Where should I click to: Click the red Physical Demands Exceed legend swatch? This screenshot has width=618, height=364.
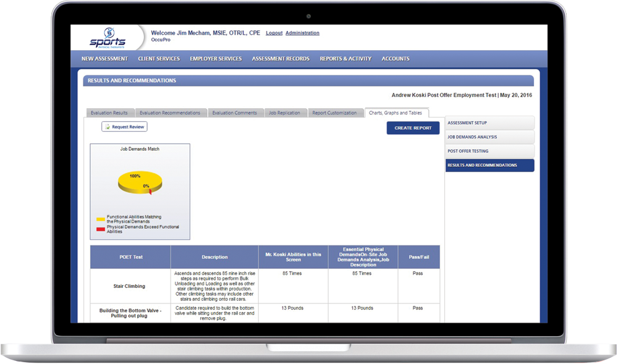tap(101, 229)
